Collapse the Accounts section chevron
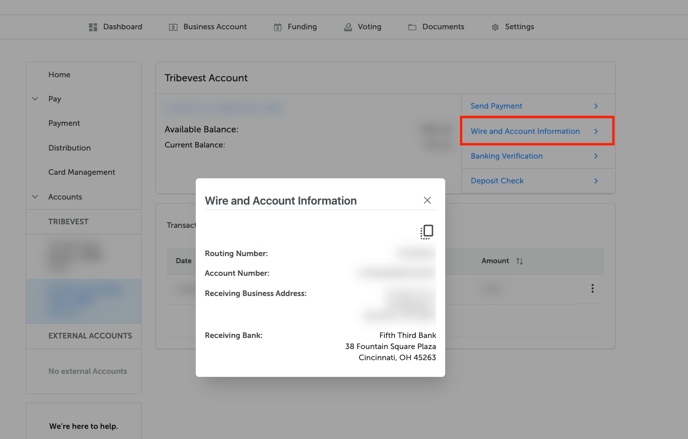688x439 pixels. [x=35, y=196]
